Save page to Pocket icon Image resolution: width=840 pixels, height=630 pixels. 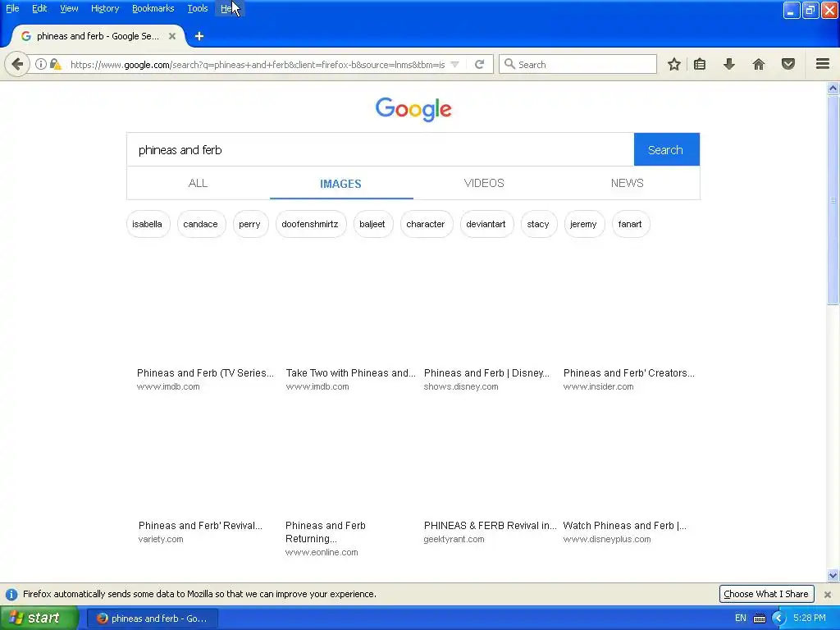[788, 64]
